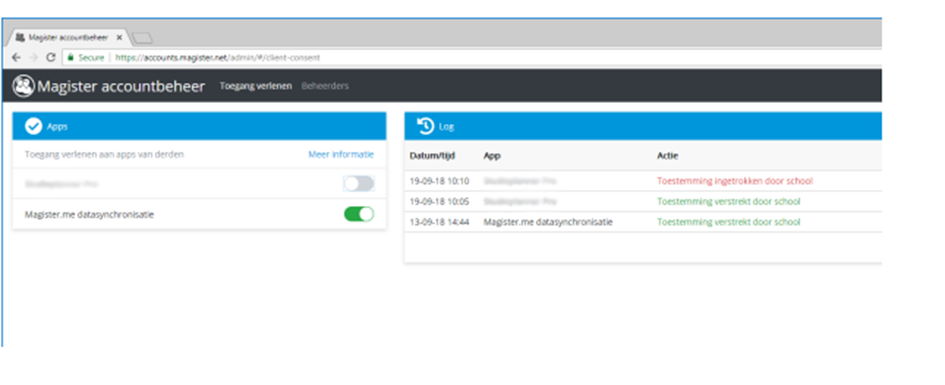Enable the blurred app's access toggle
This screenshot has height=385, width=945.
pos(359,184)
